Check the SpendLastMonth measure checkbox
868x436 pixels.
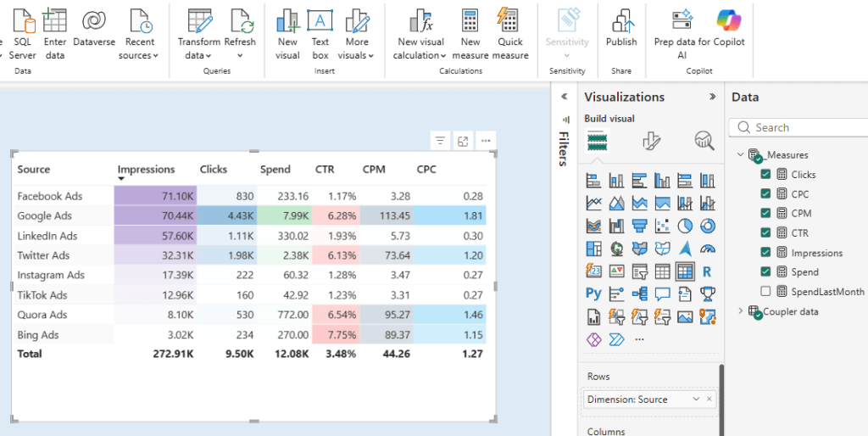click(765, 292)
